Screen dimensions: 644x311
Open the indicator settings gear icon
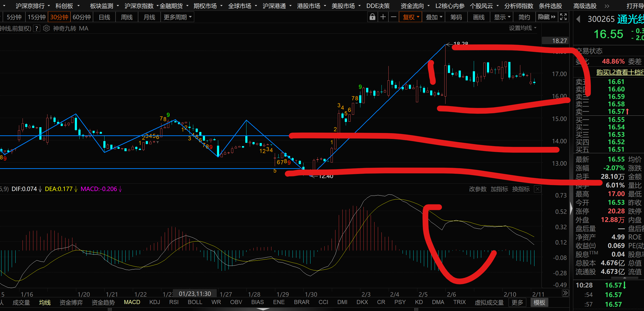[x=46, y=29]
